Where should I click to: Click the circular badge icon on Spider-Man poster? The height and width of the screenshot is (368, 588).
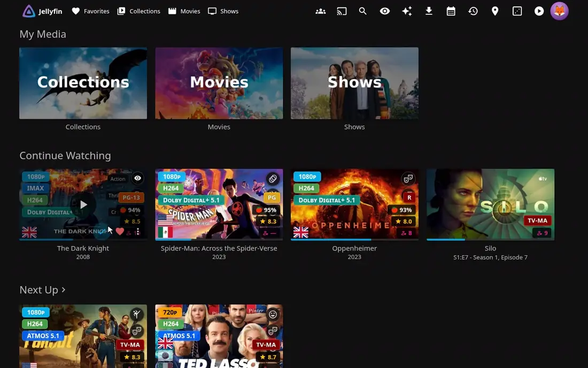(x=273, y=179)
